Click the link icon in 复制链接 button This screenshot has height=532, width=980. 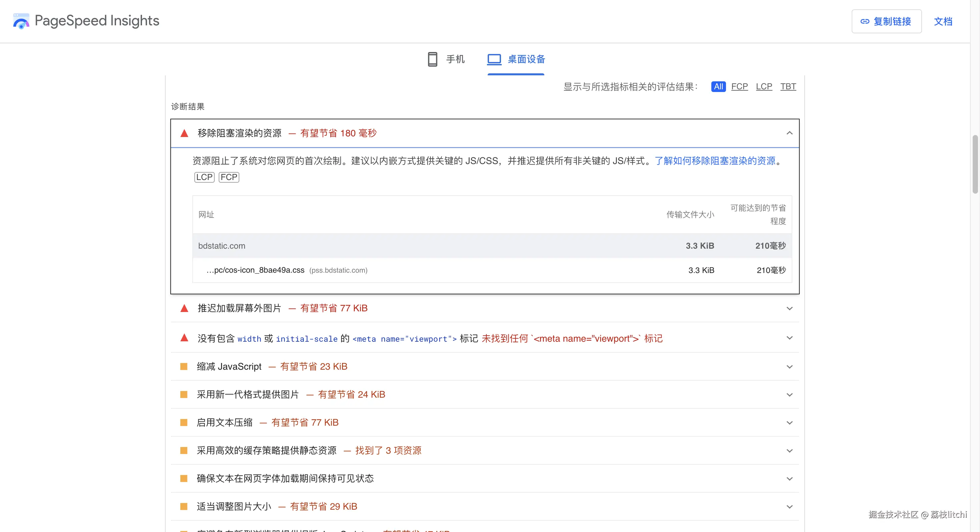coord(865,22)
